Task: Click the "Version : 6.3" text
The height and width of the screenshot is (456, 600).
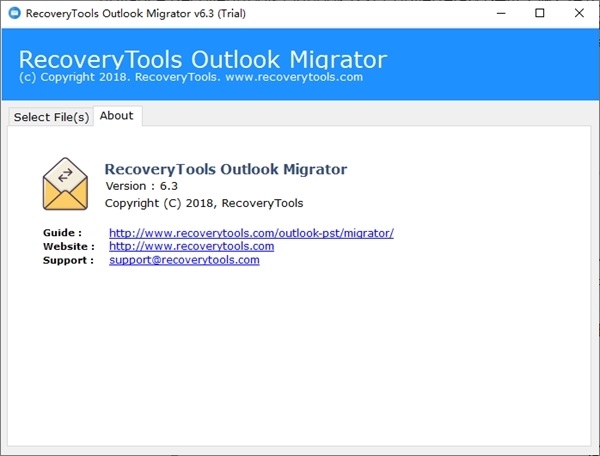Action: point(142,186)
